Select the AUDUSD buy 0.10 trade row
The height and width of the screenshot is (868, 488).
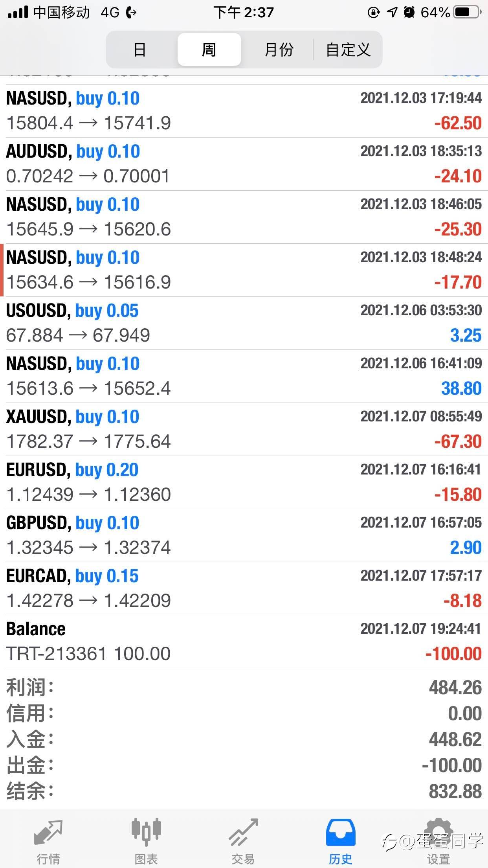244,164
